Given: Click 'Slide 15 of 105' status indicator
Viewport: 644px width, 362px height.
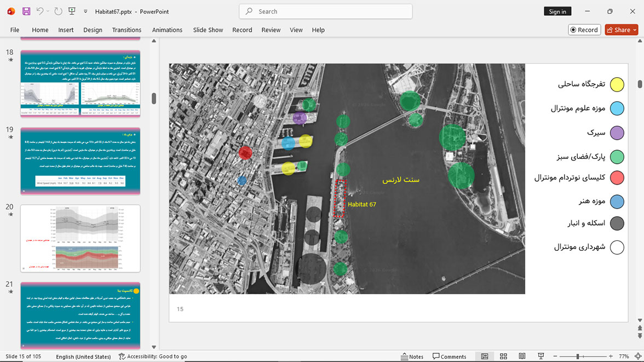Looking at the screenshot, I should [x=24, y=356].
